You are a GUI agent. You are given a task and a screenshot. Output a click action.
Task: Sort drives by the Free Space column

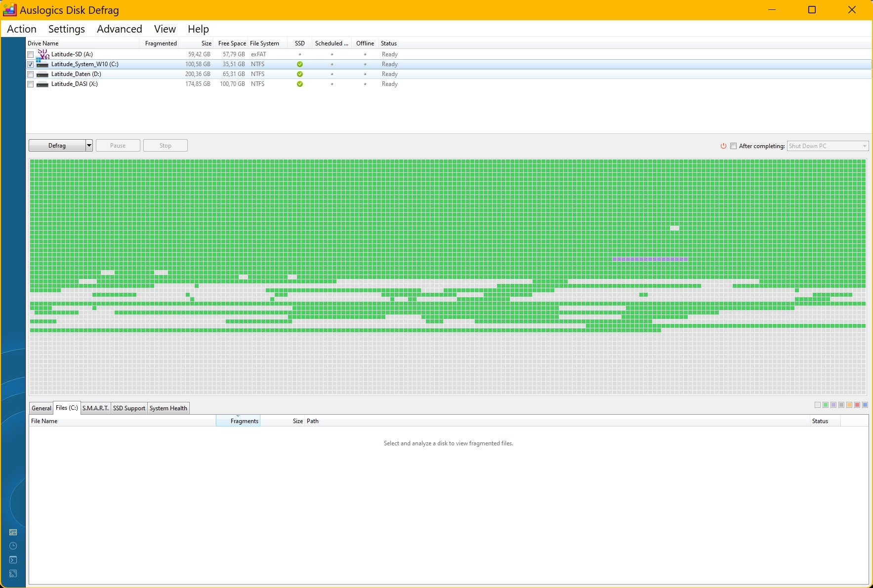coord(231,43)
